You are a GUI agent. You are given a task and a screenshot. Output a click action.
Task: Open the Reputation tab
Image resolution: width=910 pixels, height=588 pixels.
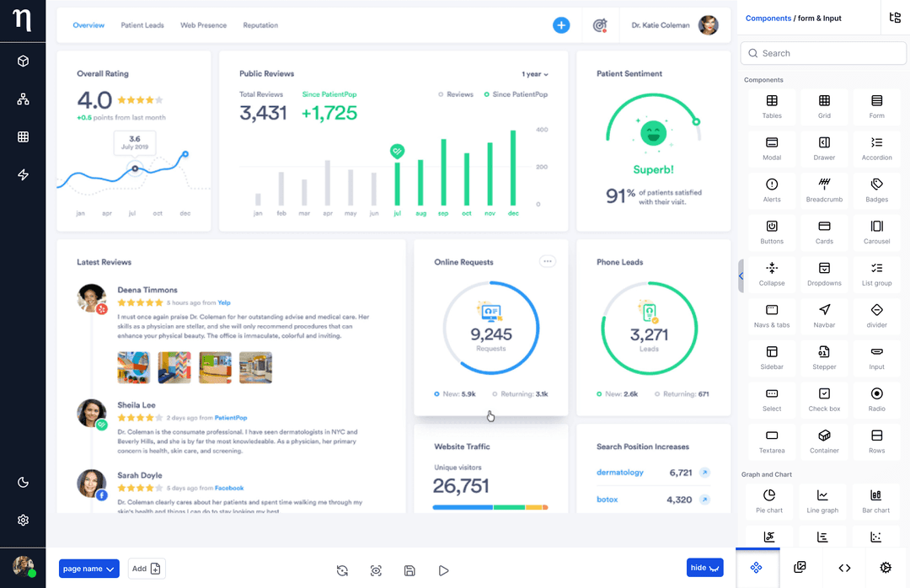tap(260, 25)
